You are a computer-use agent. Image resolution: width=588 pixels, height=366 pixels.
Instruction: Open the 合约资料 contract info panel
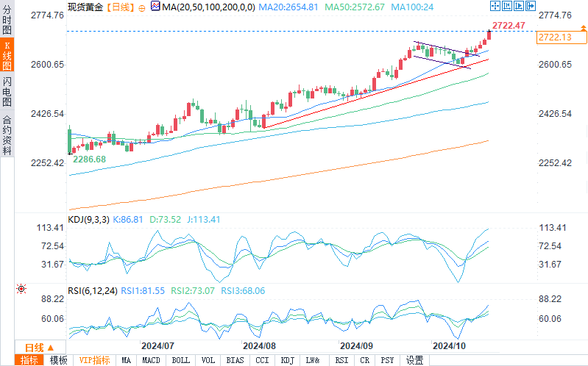7,136
